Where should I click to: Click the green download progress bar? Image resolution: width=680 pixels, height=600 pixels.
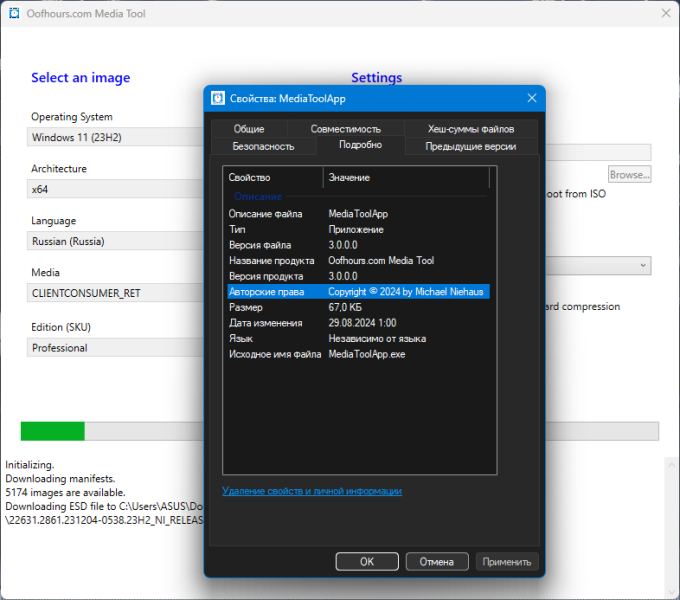coord(52,431)
